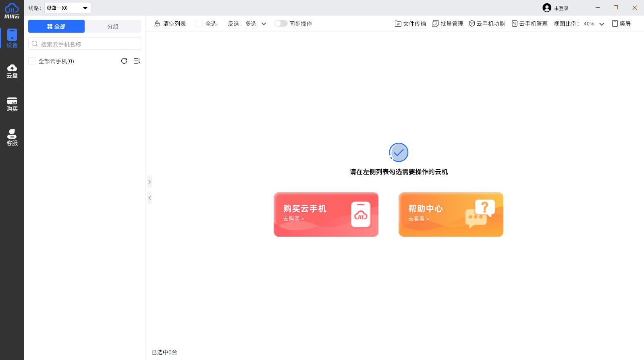Click the 购买 purchase sidebar icon
Screen dimensions: 644x360
[12, 104]
